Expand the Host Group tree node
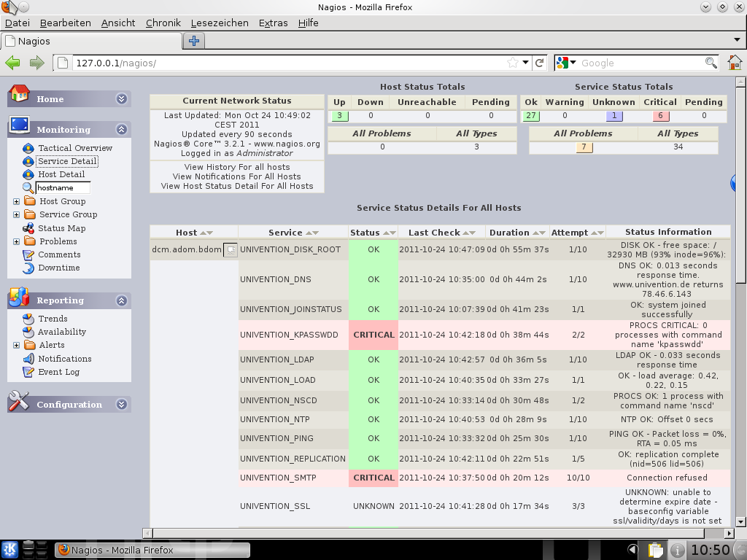747x560 pixels. [16, 201]
